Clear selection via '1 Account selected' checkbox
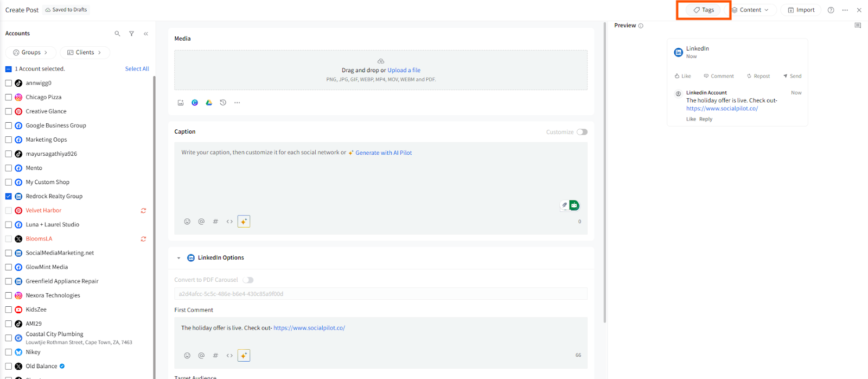The width and height of the screenshot is (868, 379). click(9, 69)
